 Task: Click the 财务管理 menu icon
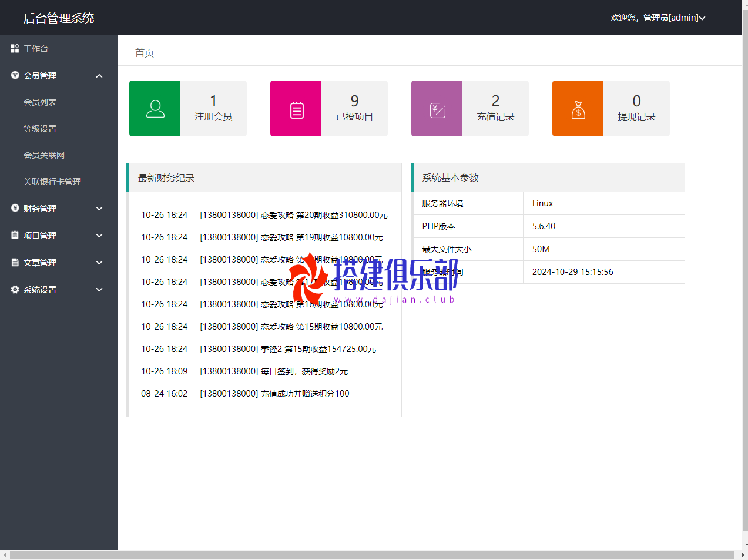pos(15,208)
